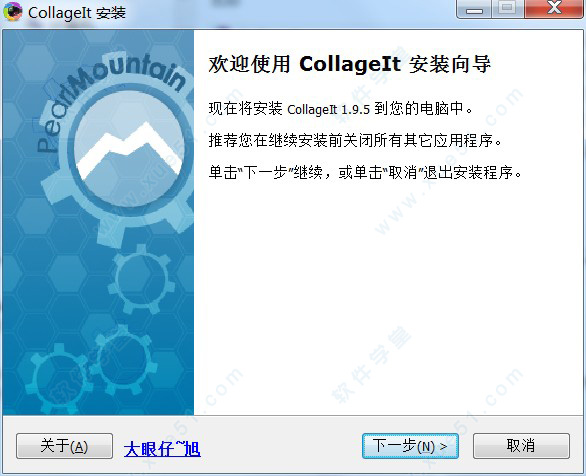Click the CollageIt app icon in title bar
Image resolution: width=586 pixels, height=476 pixels.
pyautogui.click(x=12, y=12)
